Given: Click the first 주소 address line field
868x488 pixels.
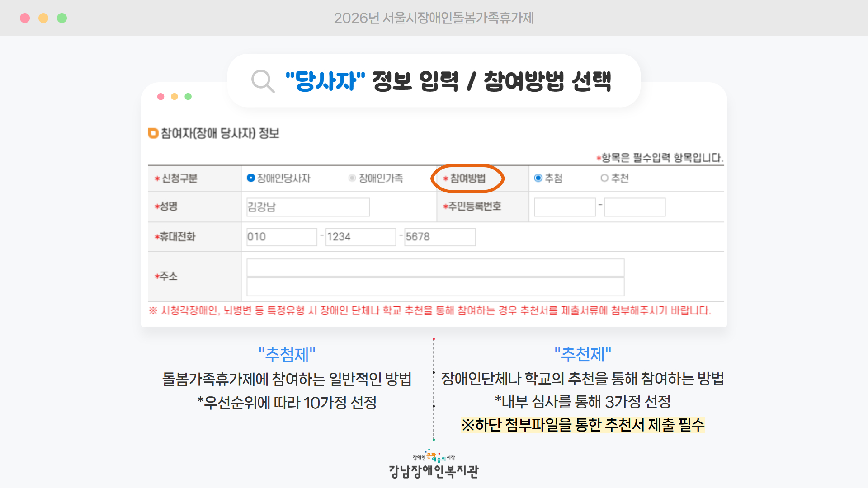Looking at the screenshot, I should click(x=435, y=267).
